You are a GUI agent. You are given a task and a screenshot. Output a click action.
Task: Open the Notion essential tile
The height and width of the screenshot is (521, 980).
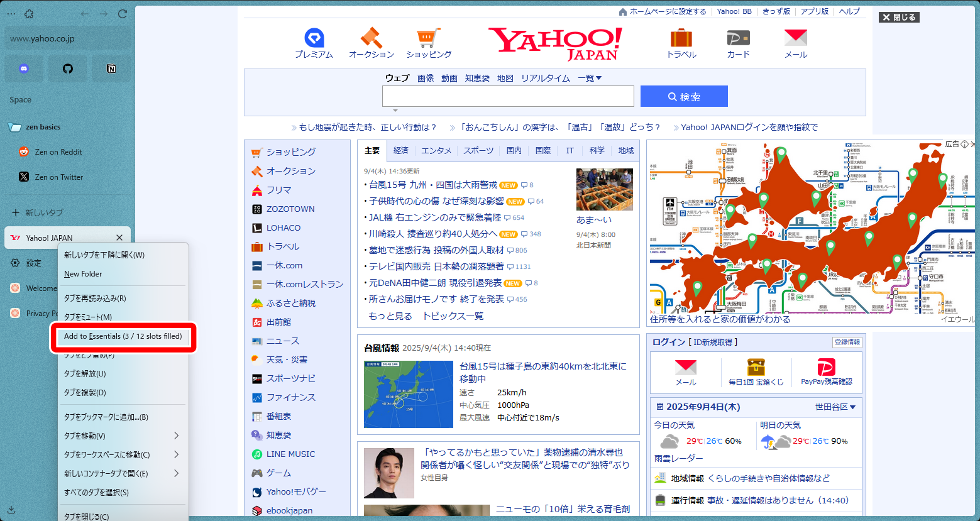click(x=111, y=69)
